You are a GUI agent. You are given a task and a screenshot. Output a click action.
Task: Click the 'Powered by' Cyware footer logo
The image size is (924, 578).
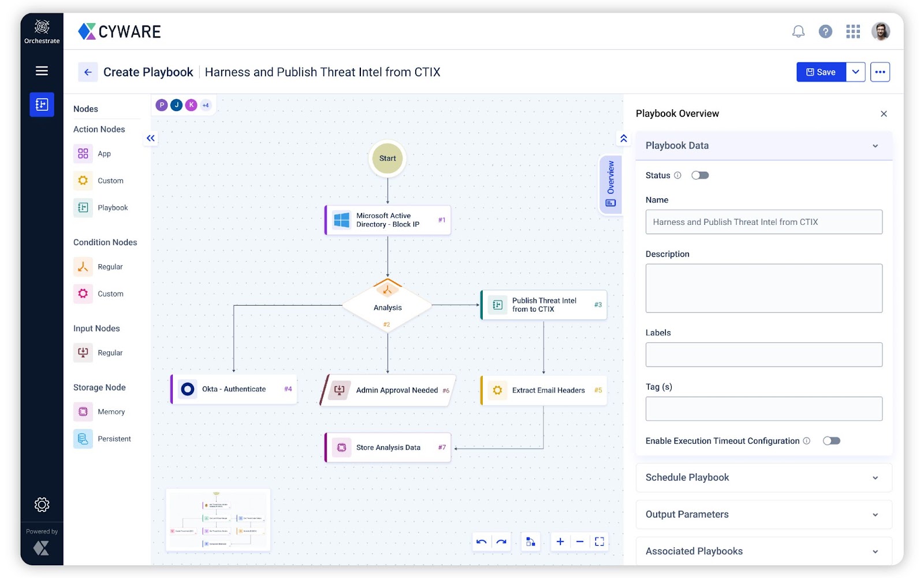[x=42, y=547]
